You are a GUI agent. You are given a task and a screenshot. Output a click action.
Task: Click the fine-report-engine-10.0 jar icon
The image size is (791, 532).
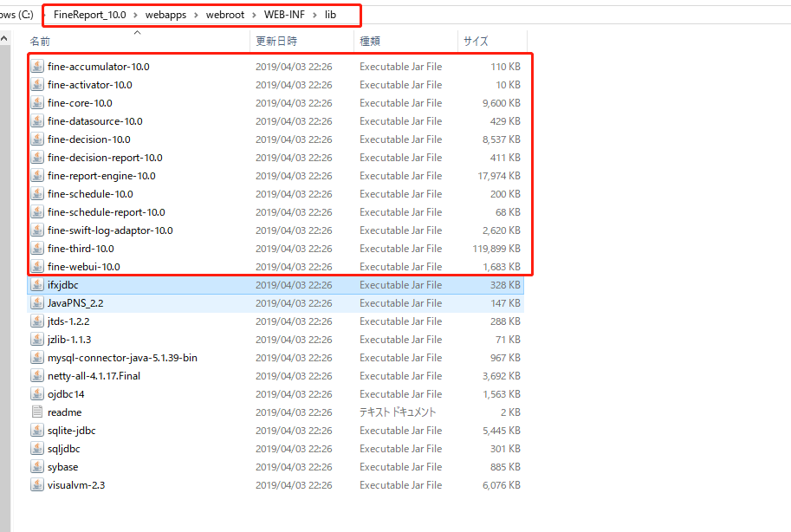(37, 175)
